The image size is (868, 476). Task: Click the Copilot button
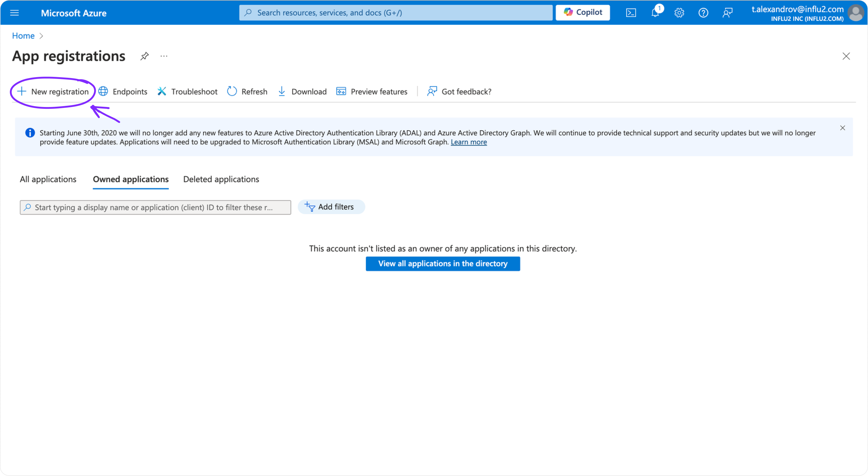click(583, 12)
